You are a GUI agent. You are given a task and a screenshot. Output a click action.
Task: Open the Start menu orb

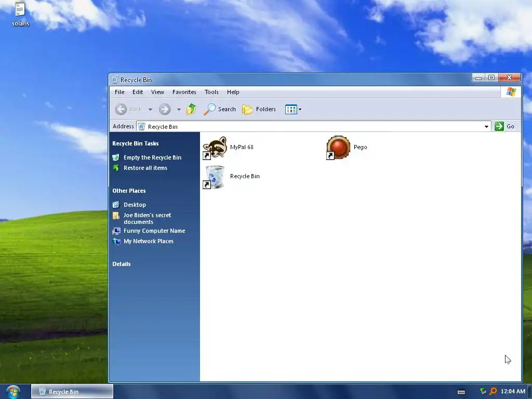(x=13, y=392)
